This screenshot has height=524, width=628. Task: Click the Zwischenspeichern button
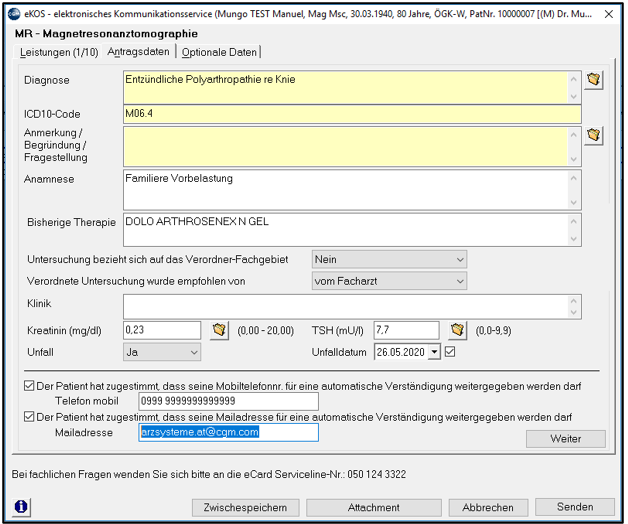246,508
